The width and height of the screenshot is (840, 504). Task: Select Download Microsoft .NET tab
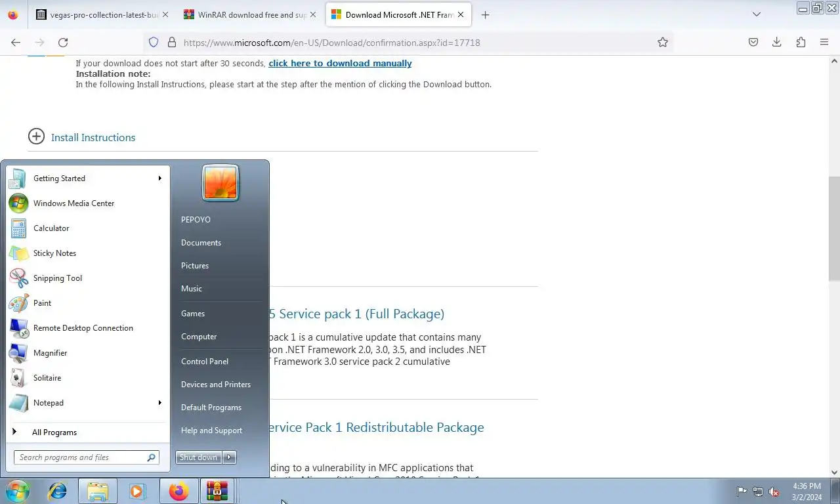click(399, 14)
